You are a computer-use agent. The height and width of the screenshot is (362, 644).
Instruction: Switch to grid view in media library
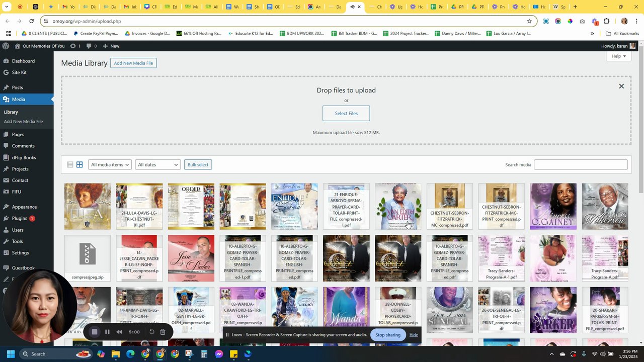(79, 164)
